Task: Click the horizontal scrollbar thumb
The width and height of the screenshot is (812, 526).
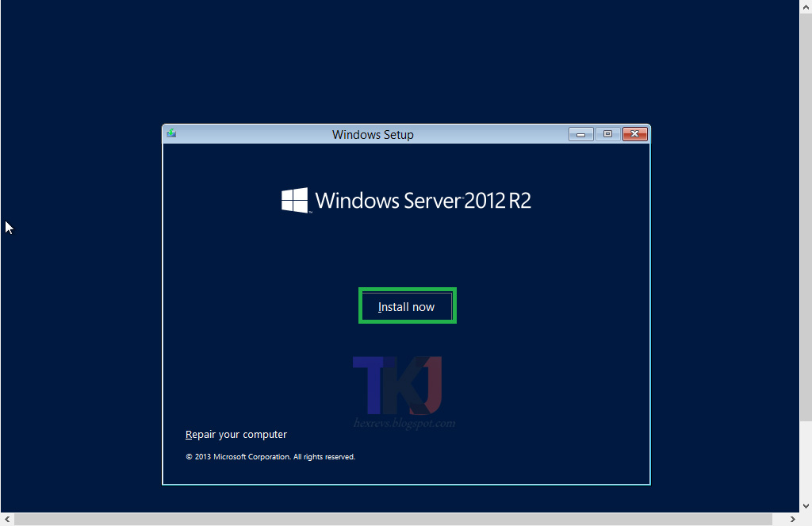Action: tap(393, 520)
